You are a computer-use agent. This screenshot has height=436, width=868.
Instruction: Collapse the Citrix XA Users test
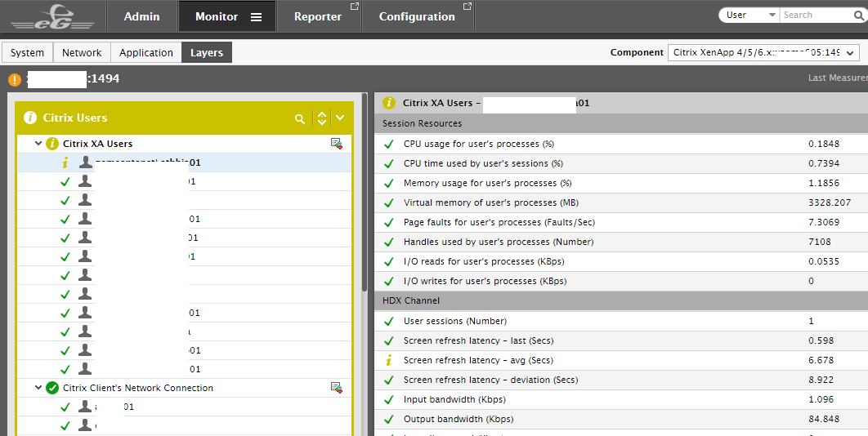[x=38, y=144]
